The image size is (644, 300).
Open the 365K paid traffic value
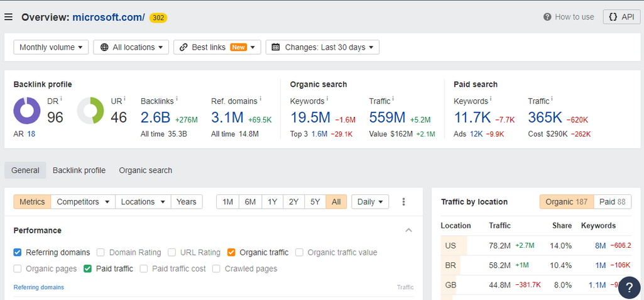coord(545,118)
